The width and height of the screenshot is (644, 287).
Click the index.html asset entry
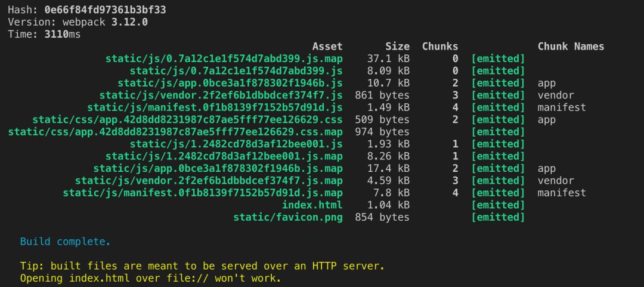click(312, 205)
